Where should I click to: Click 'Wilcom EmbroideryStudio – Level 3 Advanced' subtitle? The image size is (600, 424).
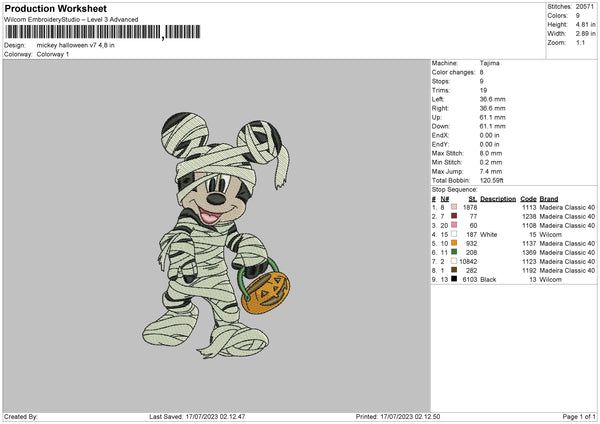71,20
